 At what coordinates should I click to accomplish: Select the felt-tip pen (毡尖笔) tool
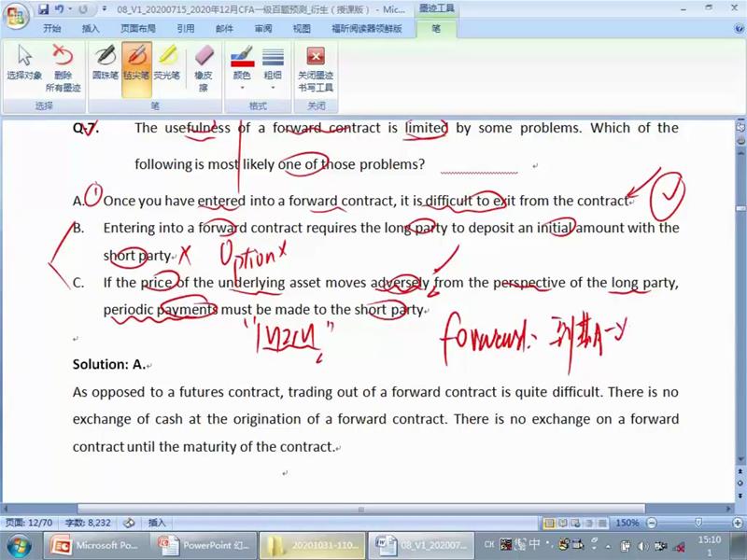pyautogui.click(x=136, y=63)
